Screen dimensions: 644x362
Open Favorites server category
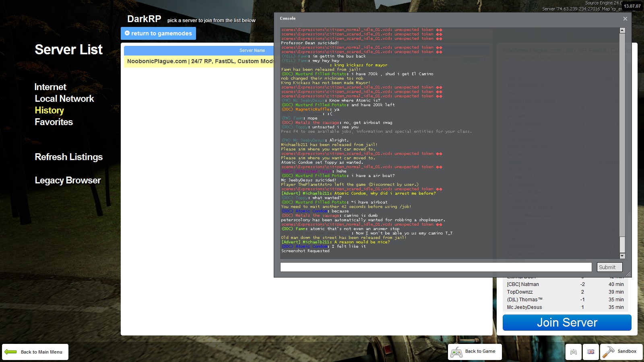[54, 122]
